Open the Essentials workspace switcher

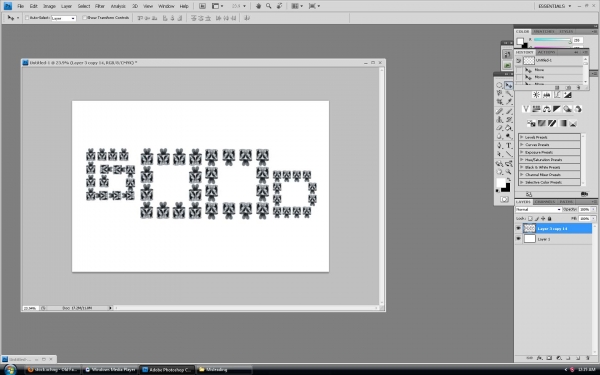pos(554,6)
